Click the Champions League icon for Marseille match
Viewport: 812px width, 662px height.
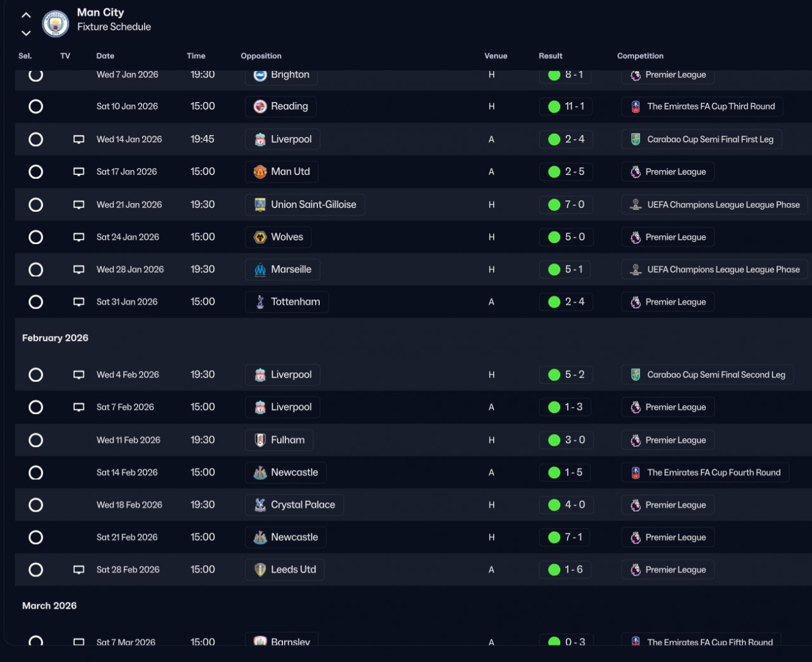636,269
